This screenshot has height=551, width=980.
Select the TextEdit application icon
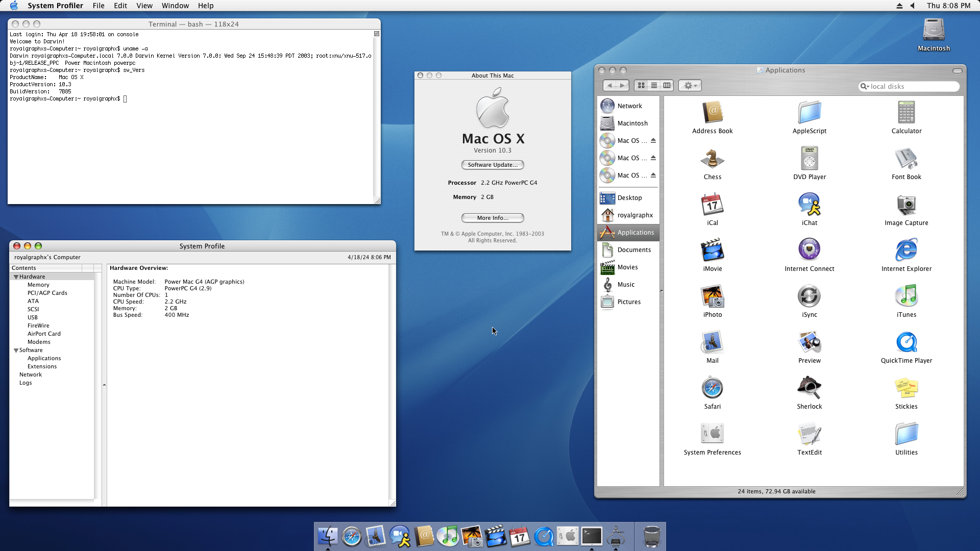tap(810, 434)
